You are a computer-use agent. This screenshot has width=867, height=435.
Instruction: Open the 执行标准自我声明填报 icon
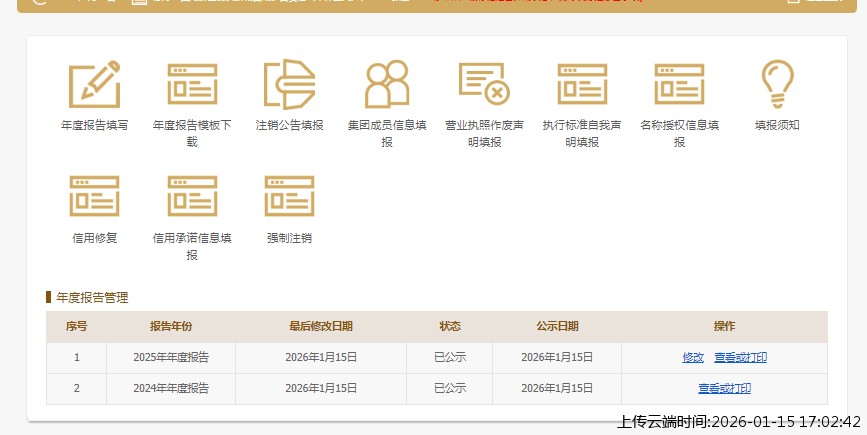582,84
